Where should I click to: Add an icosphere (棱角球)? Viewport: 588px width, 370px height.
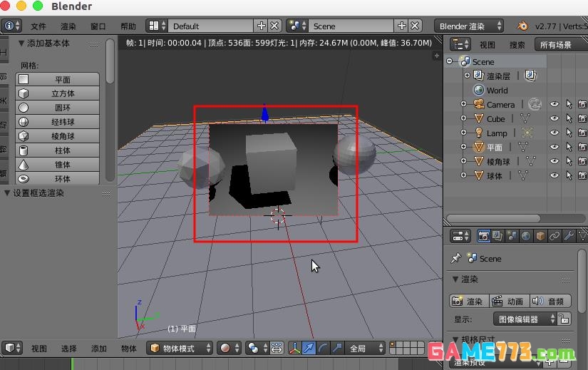58,136
